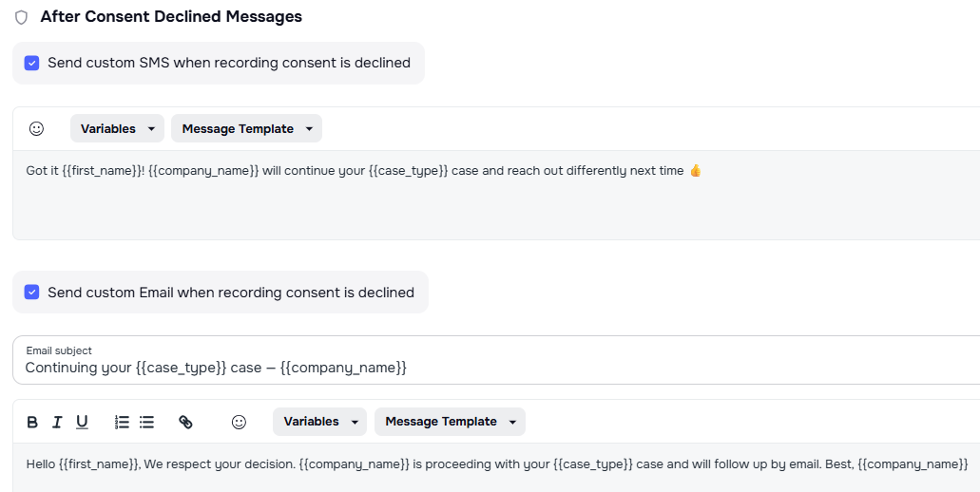Insert a numbered list in the email body
The width and height of the screenshot is (980, 492).
click(x=122, y=422)
